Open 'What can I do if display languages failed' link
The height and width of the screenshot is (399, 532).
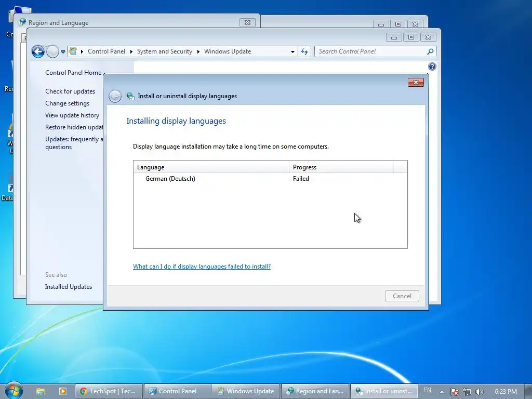[x=202, y=267]
